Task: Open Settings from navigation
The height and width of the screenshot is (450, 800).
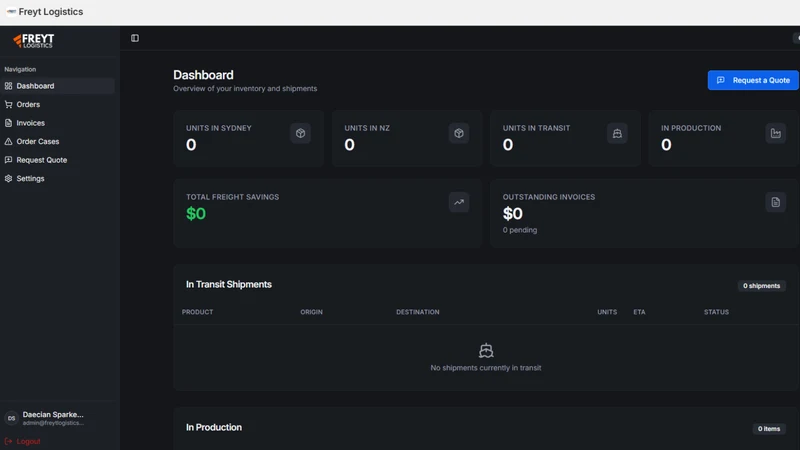Action: point(57,179)
